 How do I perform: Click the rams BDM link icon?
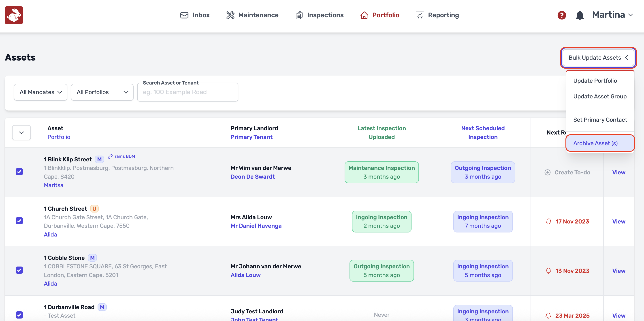coord(110,156)
